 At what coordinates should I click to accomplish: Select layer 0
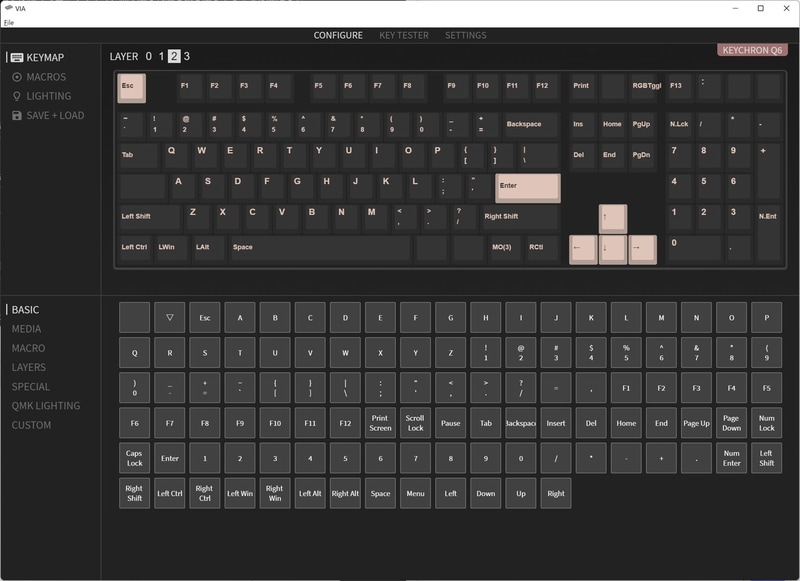point(148,56)
